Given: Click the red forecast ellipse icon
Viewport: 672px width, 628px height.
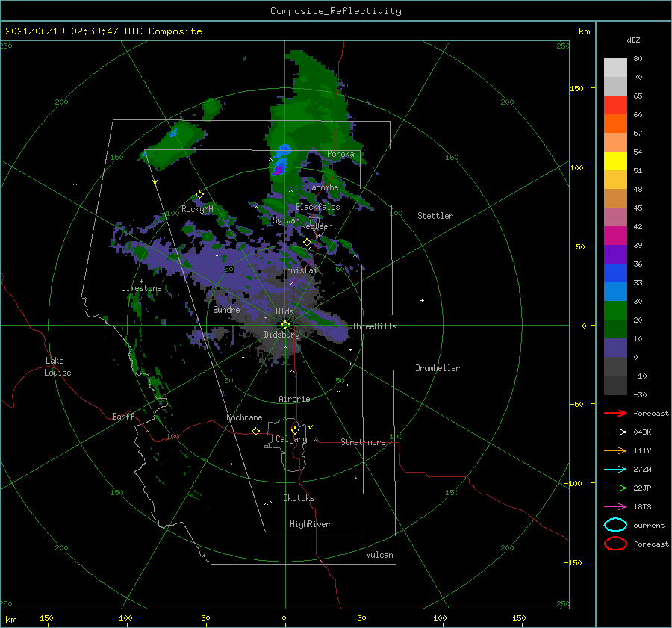Looking at the screenshot, I should click(615, 544).
